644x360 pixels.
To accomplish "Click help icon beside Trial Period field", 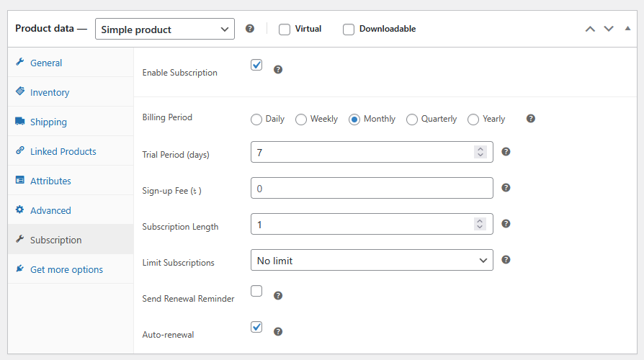I will pyautogui.click(x=506, y=152).
